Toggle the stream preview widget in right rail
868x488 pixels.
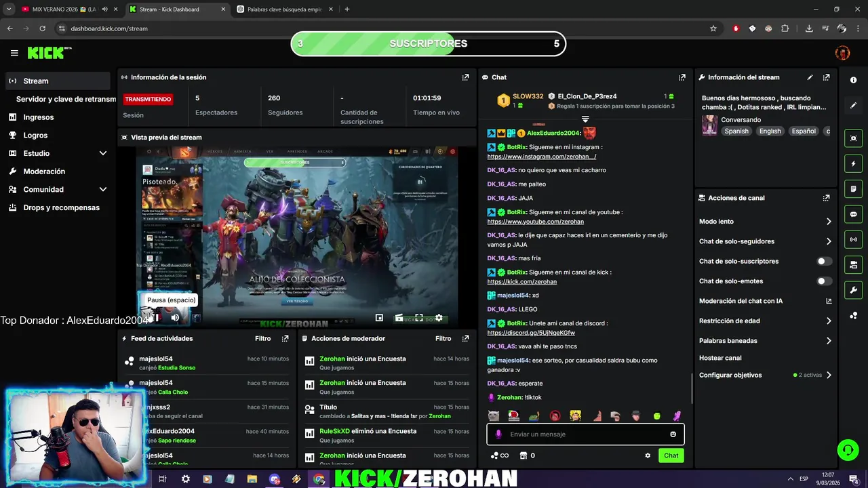coord(853,138)
